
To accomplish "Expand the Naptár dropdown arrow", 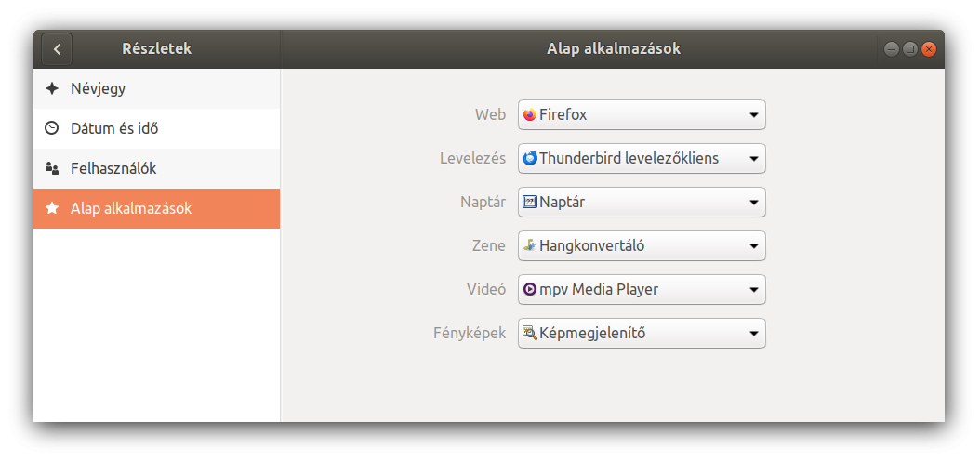I will 754,203.
